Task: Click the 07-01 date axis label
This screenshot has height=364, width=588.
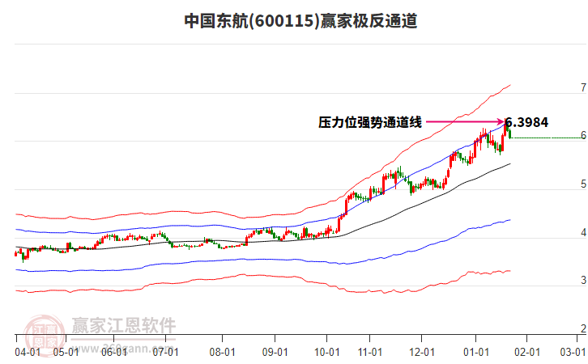Action: (x=165, y=353)
